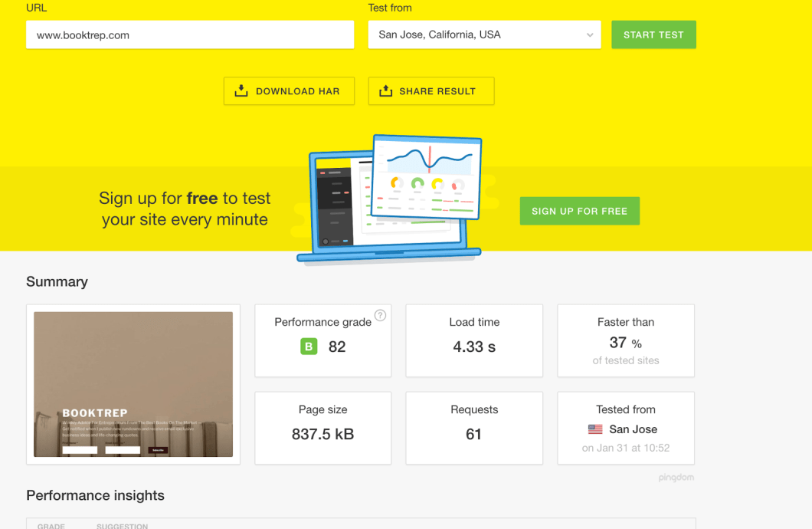Click the green B grade badge
The width and height of the screenshot is (812, 529).
(309, 346)
